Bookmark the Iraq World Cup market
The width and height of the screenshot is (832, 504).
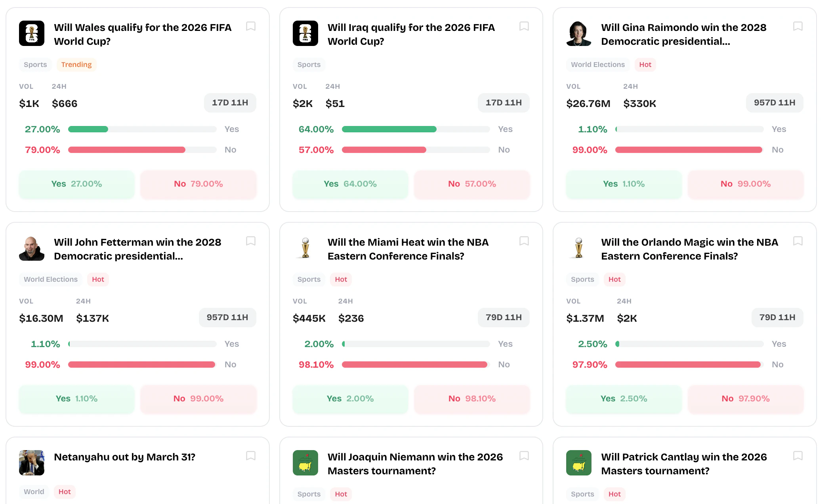pyautogui.click(x=524, y=27)
